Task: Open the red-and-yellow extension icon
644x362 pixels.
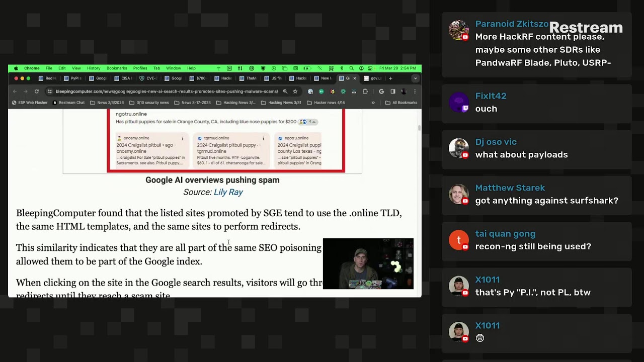Action: coord(332,92)
